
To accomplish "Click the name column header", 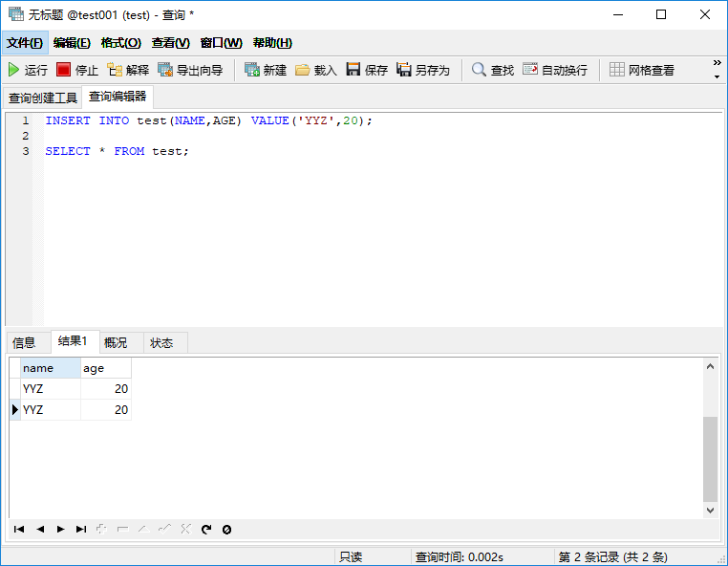I will pos(50,368).
